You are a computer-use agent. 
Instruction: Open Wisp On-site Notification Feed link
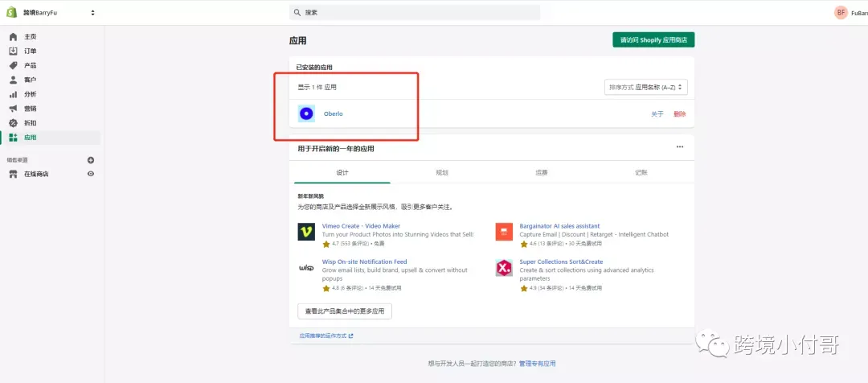pos(364,262)
